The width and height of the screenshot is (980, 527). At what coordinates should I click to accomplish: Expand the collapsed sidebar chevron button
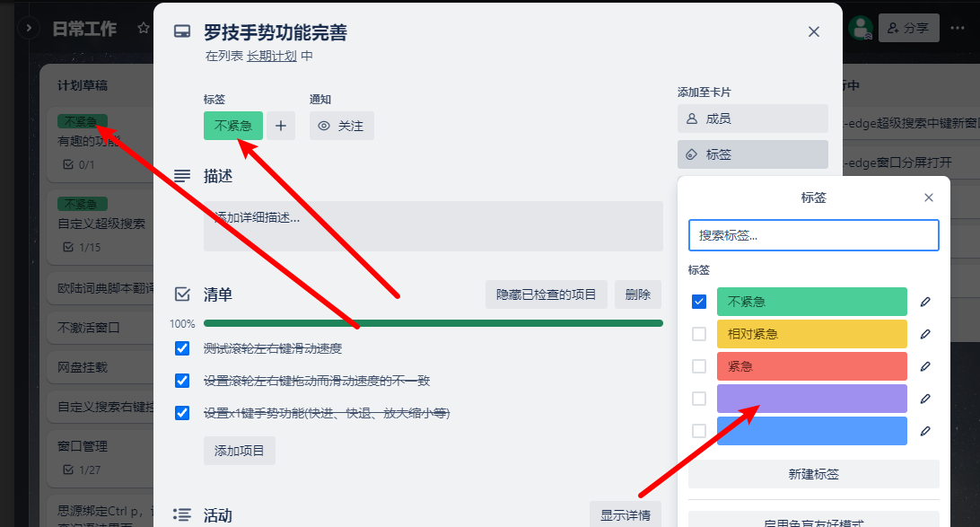pos(29,28)
